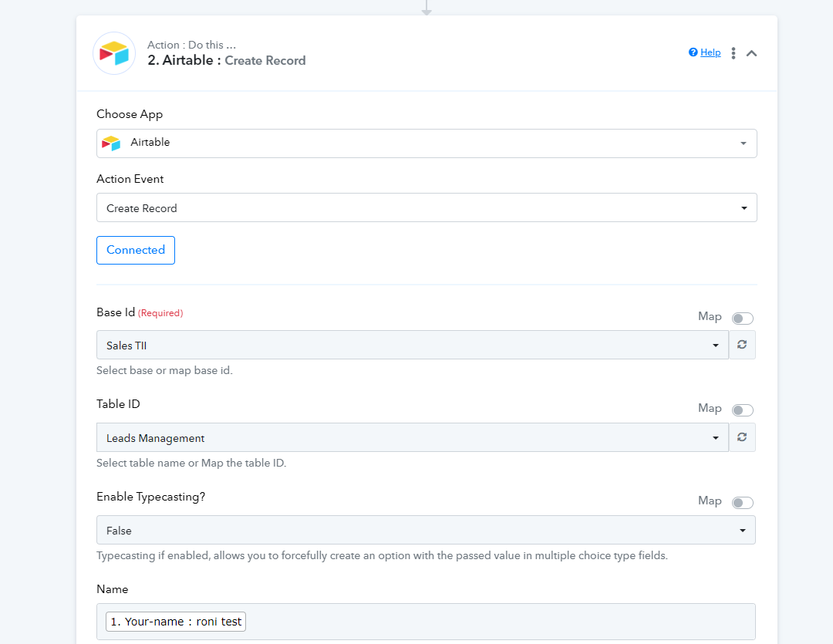Refresh the Table ID list

pyautogui.click(x=742, y=437)
